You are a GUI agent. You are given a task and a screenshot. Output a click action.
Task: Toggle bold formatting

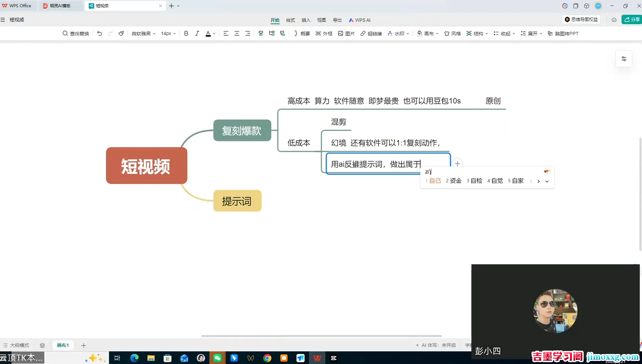[186, 34]
